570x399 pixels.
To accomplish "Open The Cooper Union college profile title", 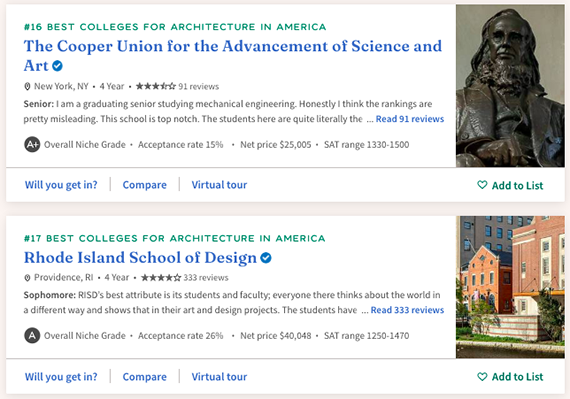I will (x=233, y=56).
